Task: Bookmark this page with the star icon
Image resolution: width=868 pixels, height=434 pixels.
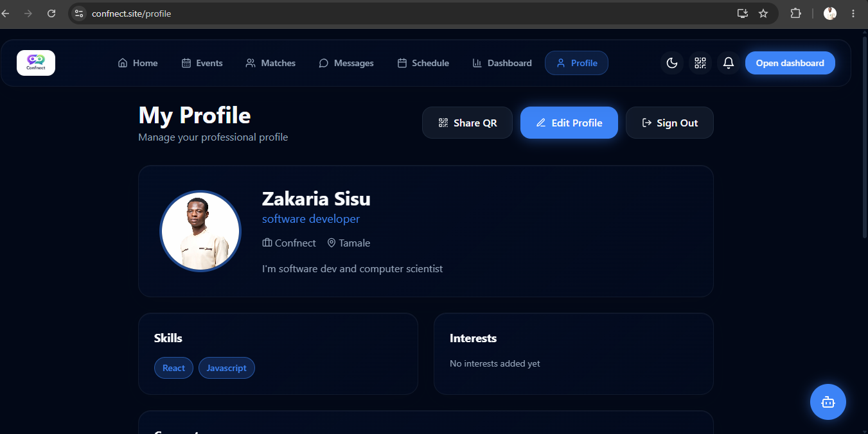Action: (x=763, y=13)
